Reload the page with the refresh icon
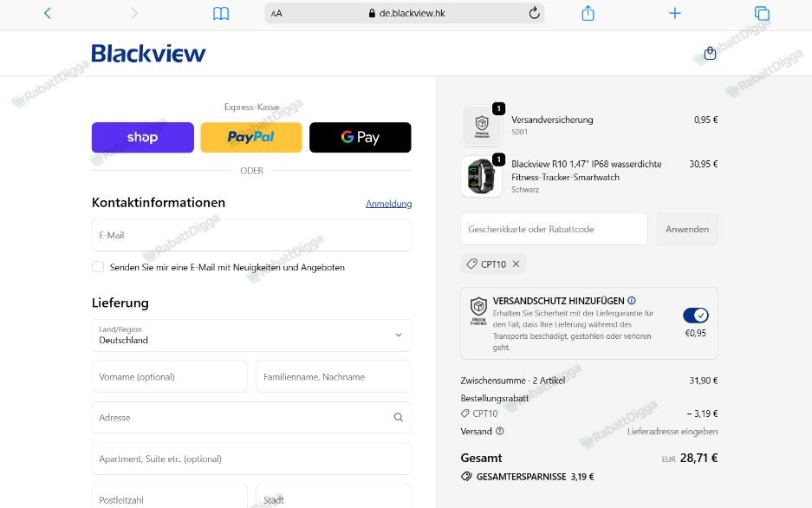Image resolution: width=812 pixels, height=508 pixels. [534, 13]
